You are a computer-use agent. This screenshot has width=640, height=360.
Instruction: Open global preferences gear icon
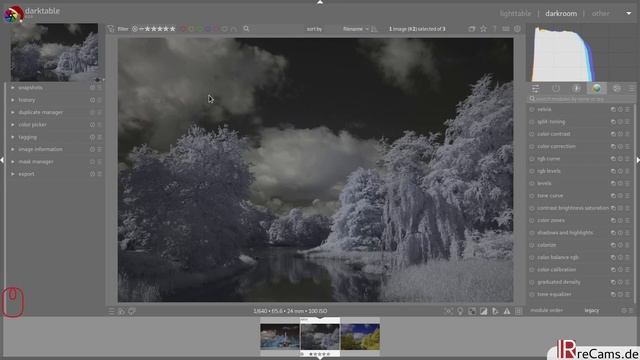pos(517,29)
